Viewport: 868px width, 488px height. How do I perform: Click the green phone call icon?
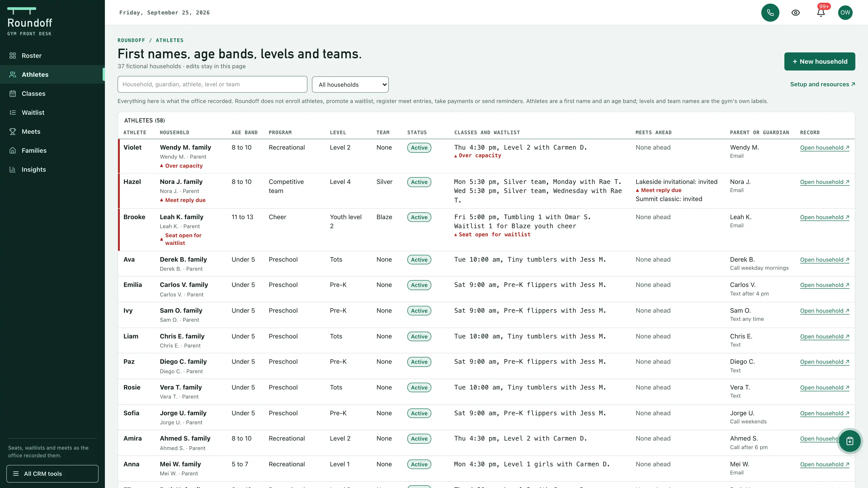770,12
